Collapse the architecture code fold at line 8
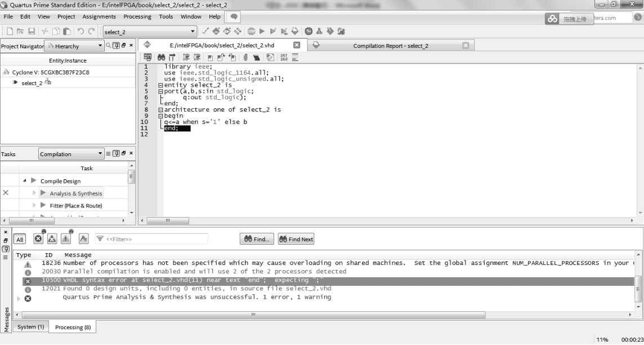Image resolution: width=644 pixels, height=345 pixels. (x=160, y=110)
